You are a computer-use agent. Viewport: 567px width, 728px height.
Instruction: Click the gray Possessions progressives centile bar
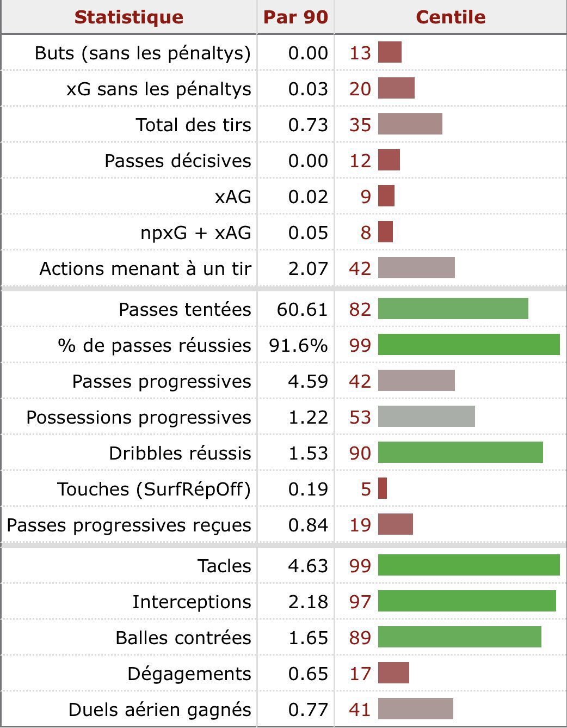click(x=426, y=417)
